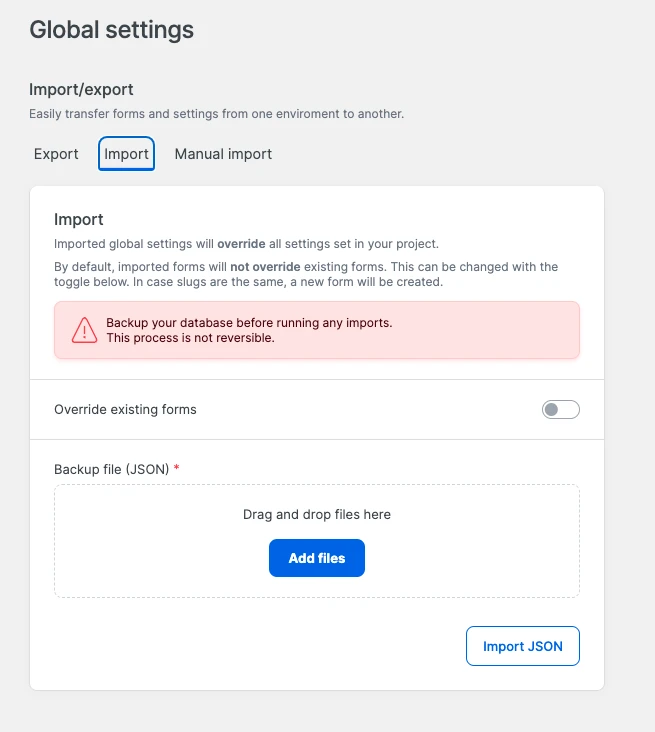The image size is (655, 732).
Task: Click the Import heading inside the card
Action: 79,219
